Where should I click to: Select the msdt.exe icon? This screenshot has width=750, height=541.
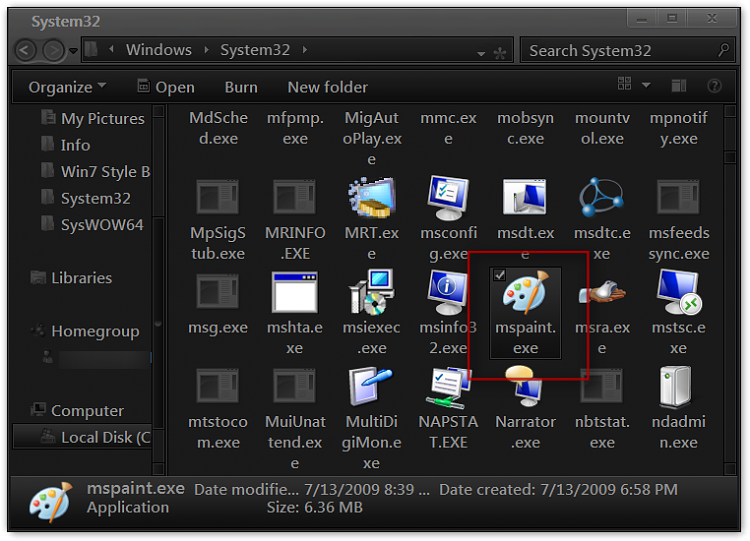(525, 197)
